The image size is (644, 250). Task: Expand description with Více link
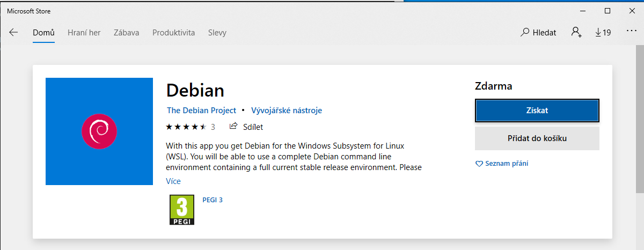(x=173, y=181)
